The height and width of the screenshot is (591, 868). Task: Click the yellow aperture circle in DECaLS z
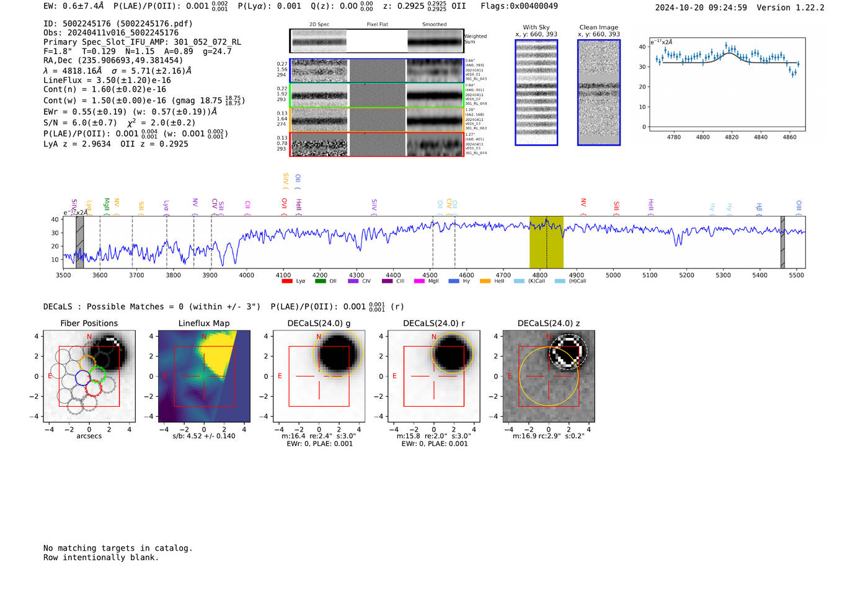pos(549,376)
